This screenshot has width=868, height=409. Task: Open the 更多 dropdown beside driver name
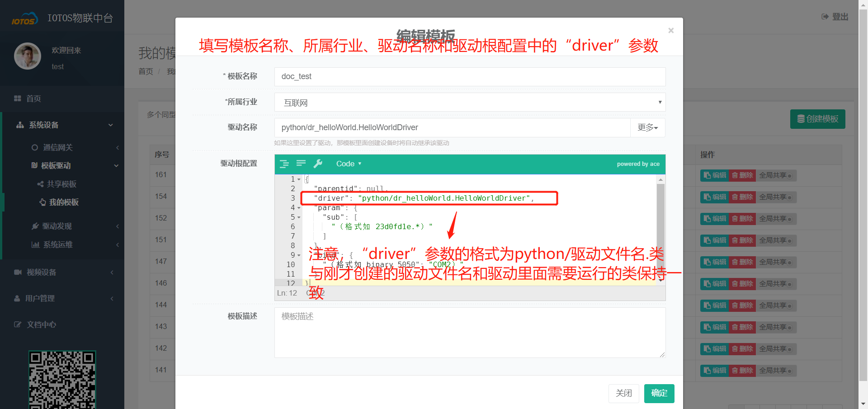(647, 128)
